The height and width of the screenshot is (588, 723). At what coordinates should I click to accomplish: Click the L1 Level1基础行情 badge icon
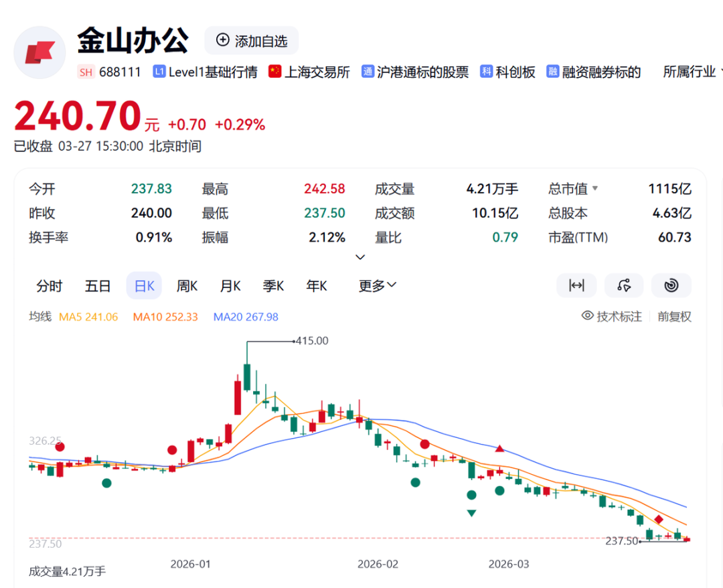(159, 72)
